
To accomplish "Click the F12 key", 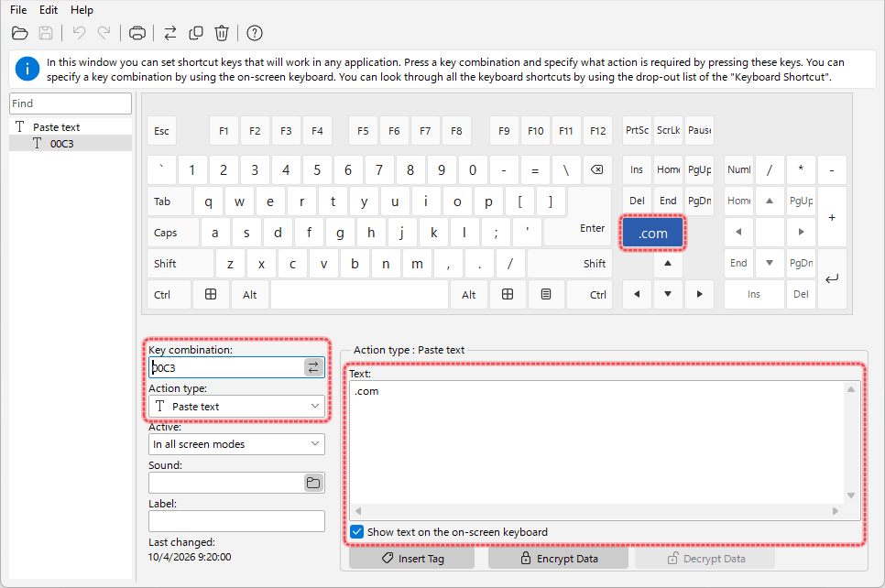I will point(597,131).
